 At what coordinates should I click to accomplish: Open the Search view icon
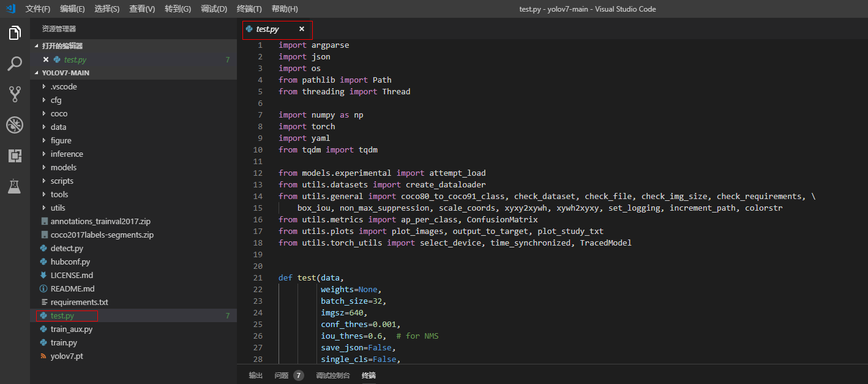(x=15, y=64)
